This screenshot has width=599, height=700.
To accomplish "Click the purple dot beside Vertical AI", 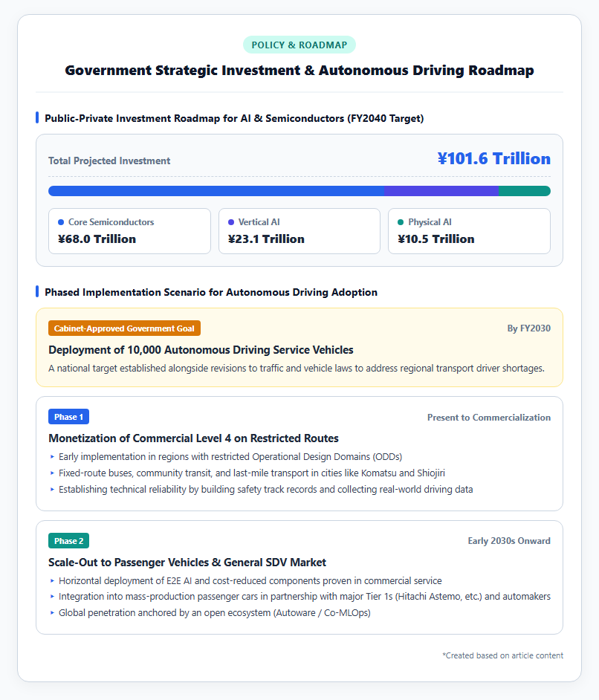I will (231, 222).
